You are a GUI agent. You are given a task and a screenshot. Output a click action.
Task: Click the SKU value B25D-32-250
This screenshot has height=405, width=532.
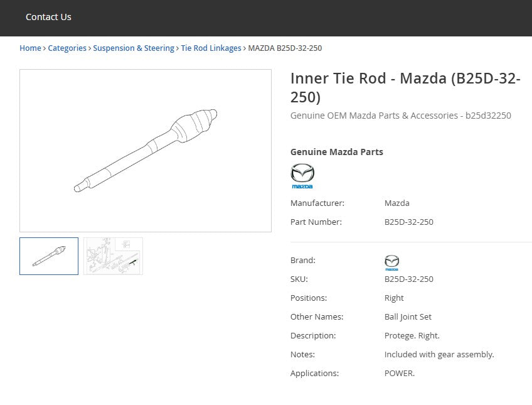[409, 279]
